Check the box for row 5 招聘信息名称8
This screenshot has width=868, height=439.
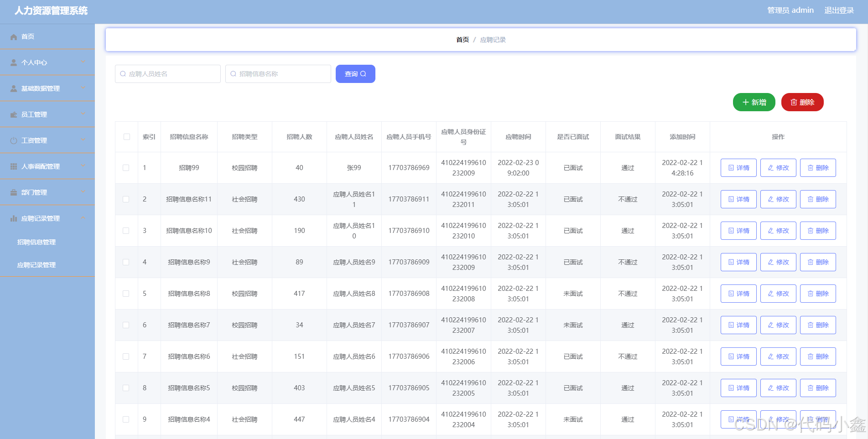(x=126, y=294)
